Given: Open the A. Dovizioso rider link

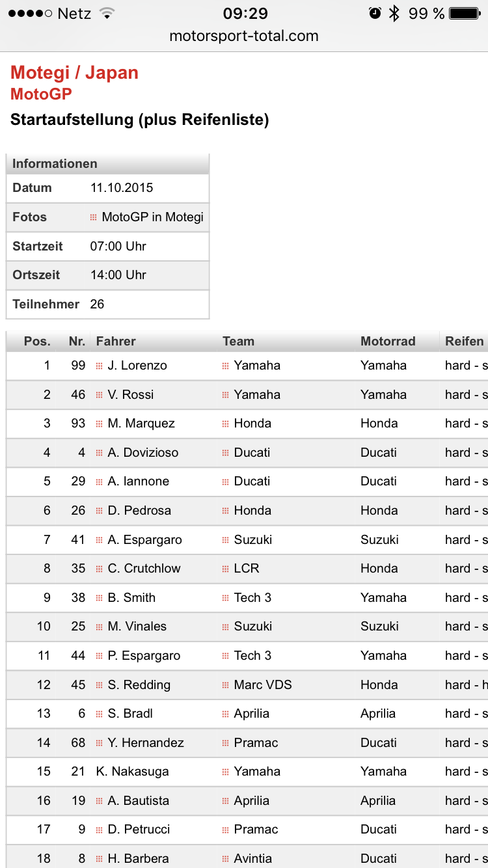Looking at the screenshot, I should coord(142,453).
